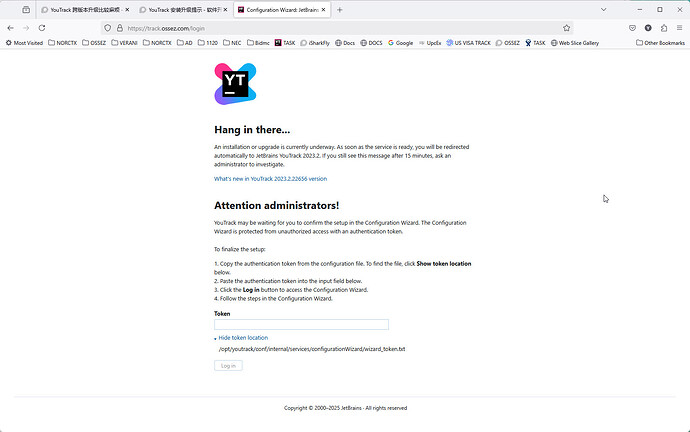Viewport: 690px width, 432px height.
Task: Click the JetBrains copyright footer text
Action: (345, 408)
